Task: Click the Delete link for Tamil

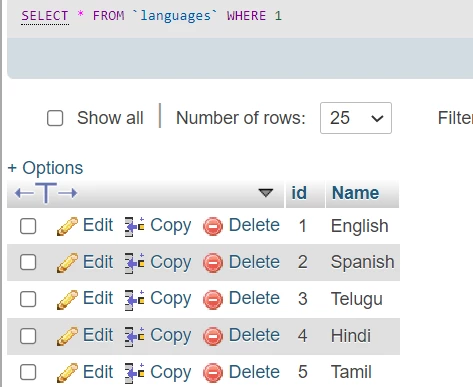Action: (254, 371)
